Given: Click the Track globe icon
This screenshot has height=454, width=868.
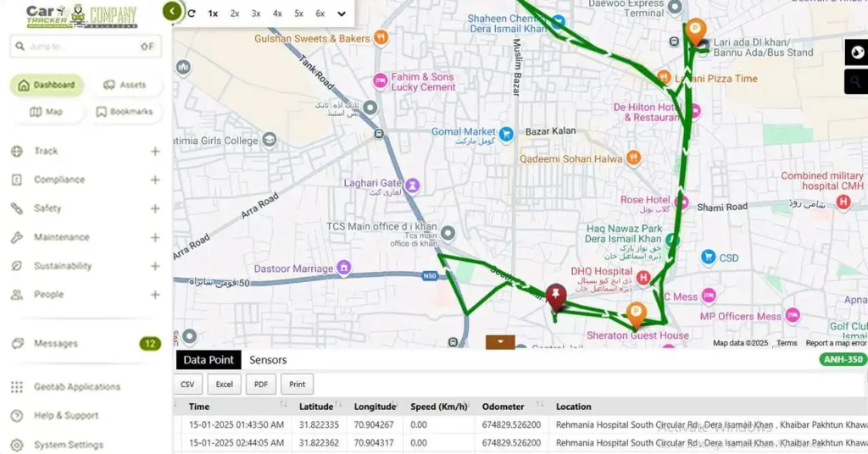Looking at the screenshot, I should pyautogui.click(x=17, y=151).
